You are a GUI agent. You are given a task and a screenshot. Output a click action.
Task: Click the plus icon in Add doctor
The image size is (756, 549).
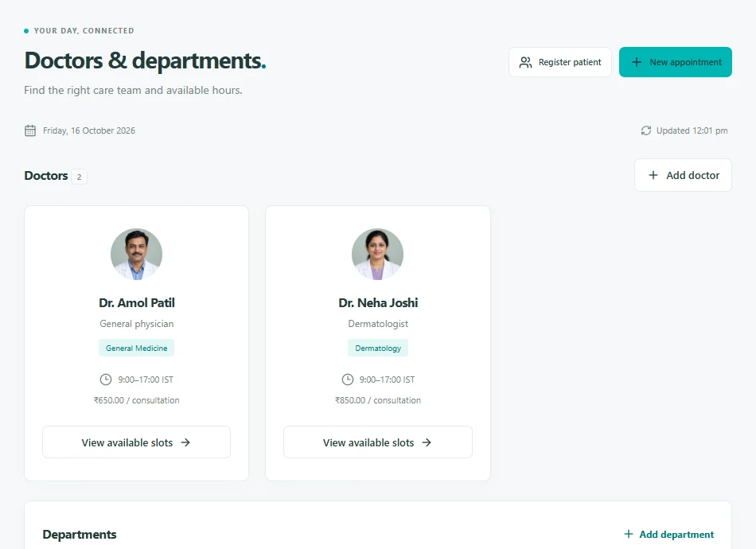pos(653,176)
